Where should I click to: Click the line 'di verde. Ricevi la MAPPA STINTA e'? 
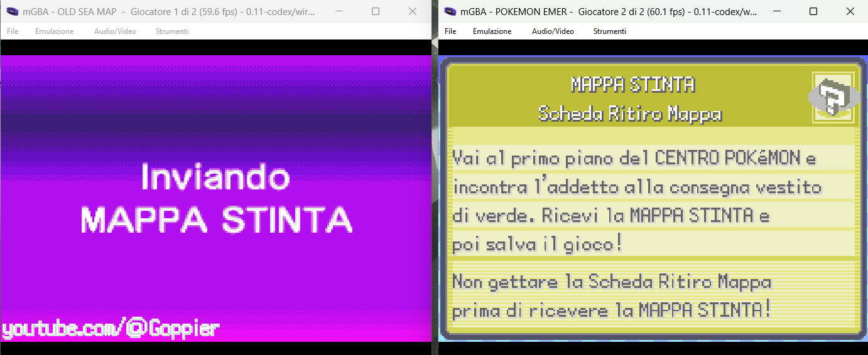click(x=610, y=216)
